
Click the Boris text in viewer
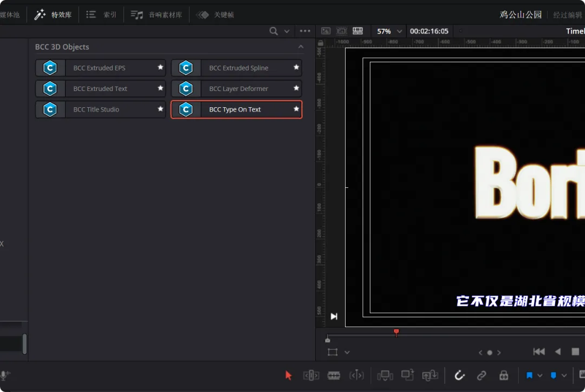click(529, 183)
